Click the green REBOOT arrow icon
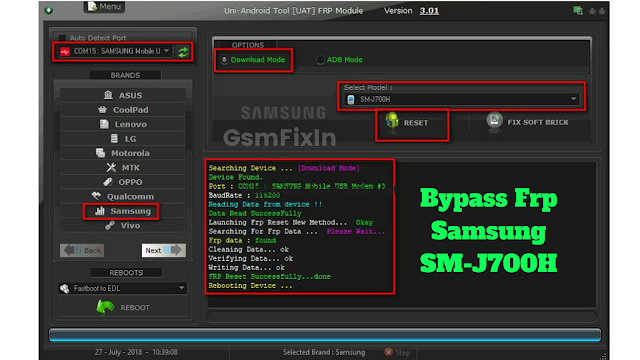The image size is (640, 360). coord(105,307)
